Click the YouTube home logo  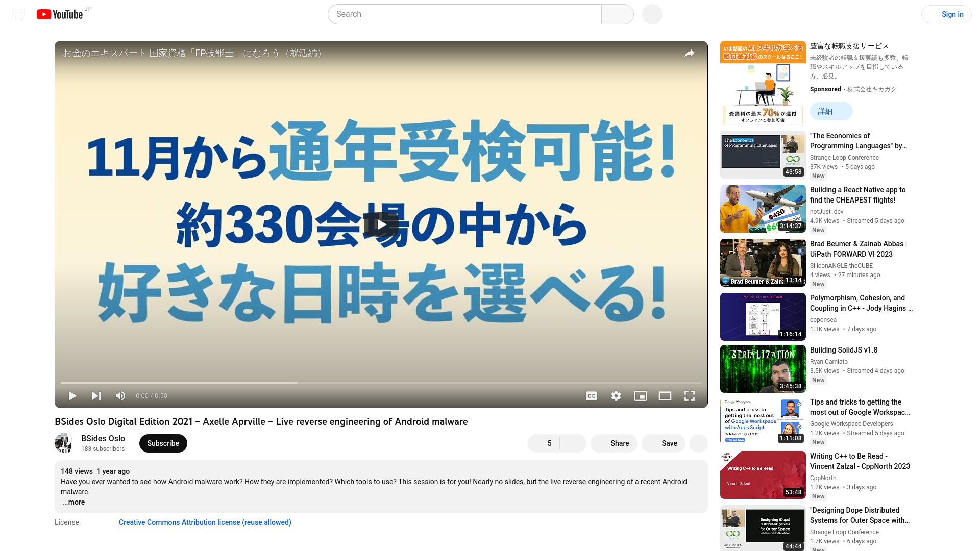pos(61,14)
